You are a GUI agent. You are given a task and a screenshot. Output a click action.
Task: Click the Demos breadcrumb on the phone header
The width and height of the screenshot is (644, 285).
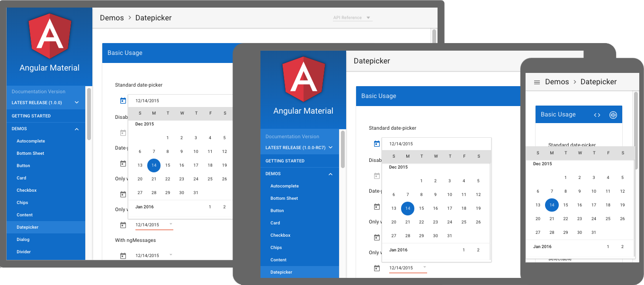pos(557,82)
